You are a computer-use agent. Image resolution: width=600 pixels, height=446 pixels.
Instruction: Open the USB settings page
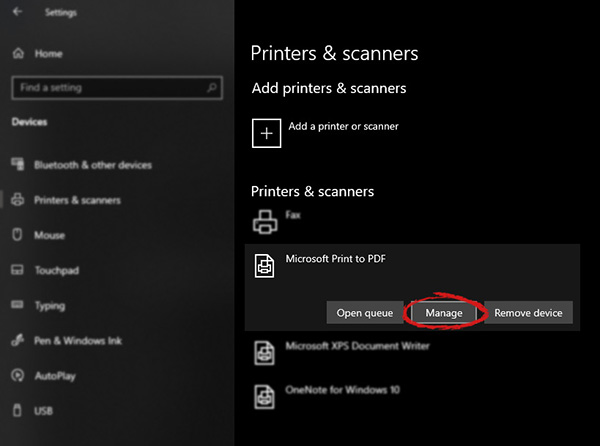click(44, 411)
